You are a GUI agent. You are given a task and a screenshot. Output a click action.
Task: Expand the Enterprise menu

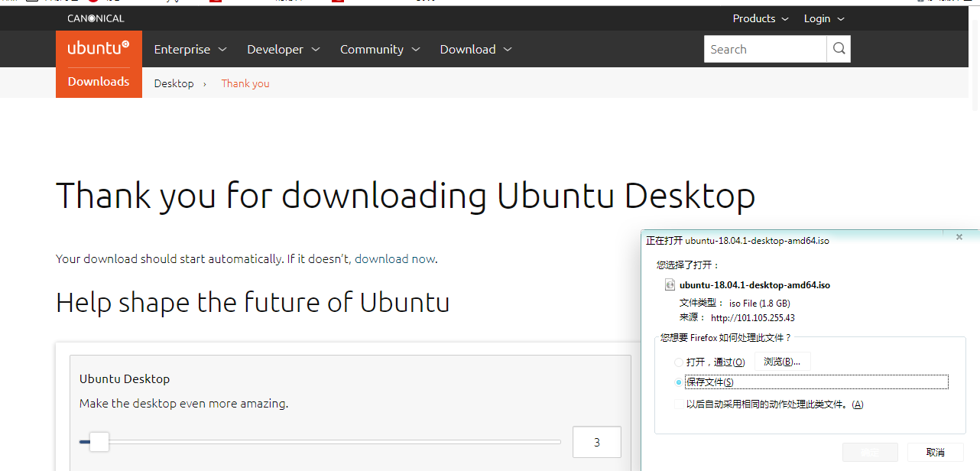[190, 49]
